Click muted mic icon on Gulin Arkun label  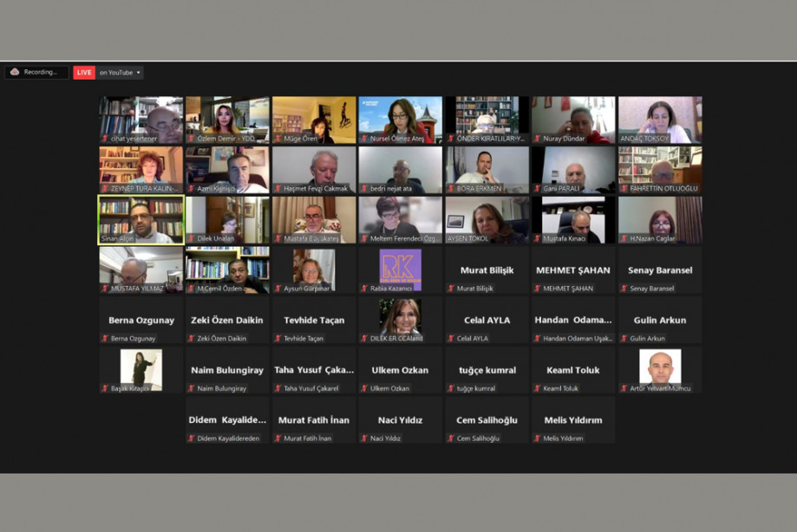(625, 339)
